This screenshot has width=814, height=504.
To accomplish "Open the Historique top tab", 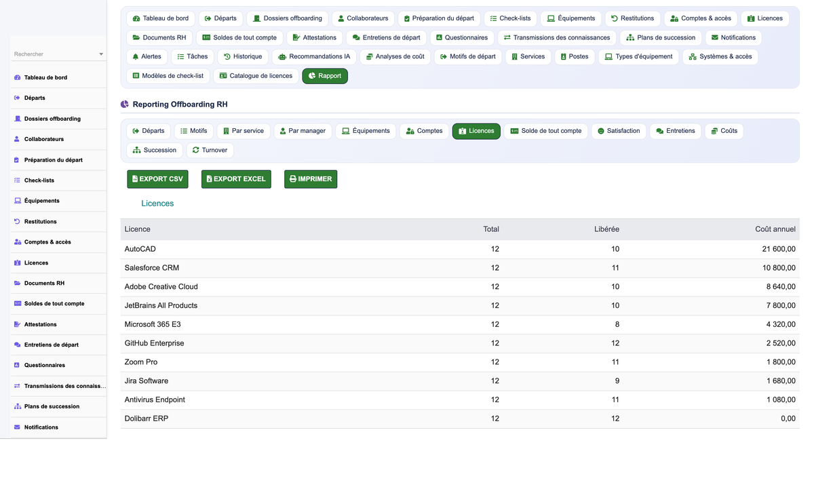I will pos(243,57).
